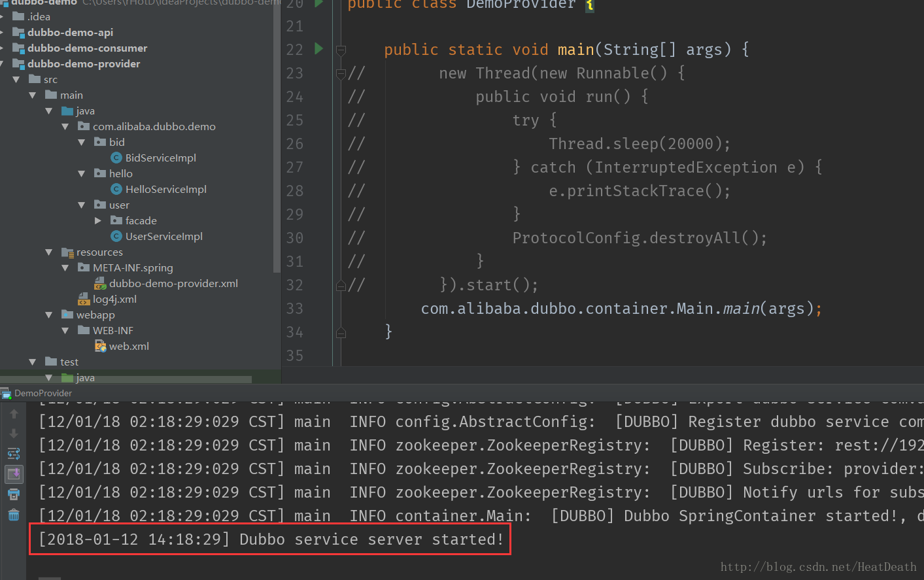
Task: Collapse the resources folder
Action: (x=49, y=252)
